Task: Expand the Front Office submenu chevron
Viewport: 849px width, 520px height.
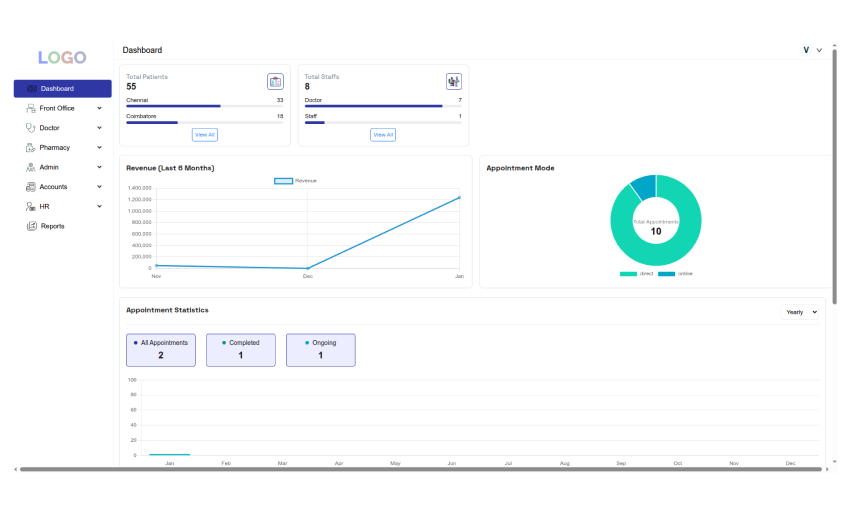Action: click(99, 108)
